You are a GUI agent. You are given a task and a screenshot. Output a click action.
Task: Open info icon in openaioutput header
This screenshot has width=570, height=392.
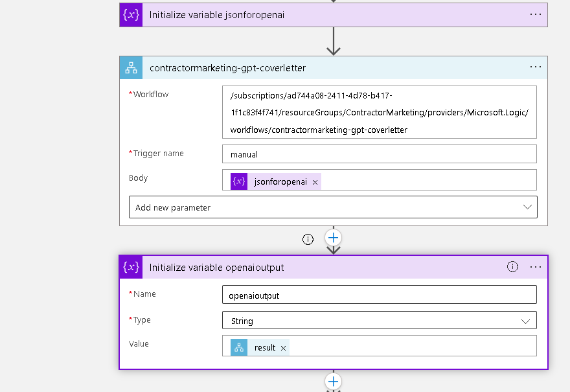pos(512,266)
